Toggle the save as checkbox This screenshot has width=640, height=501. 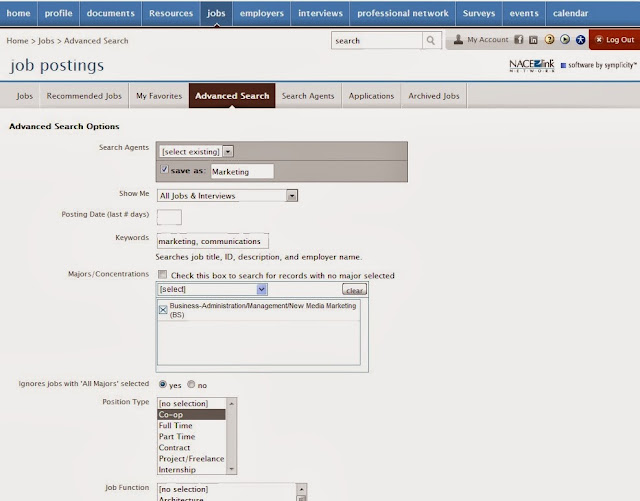164,169
